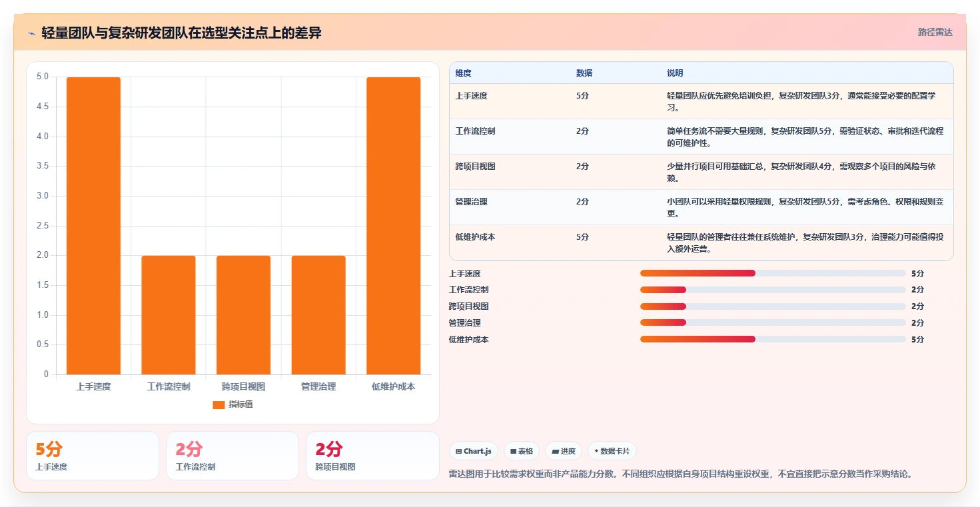Click the 跨项目视图 table row cell
The height and width of the screenshot is (507, 980).
[x=476, y=167]
